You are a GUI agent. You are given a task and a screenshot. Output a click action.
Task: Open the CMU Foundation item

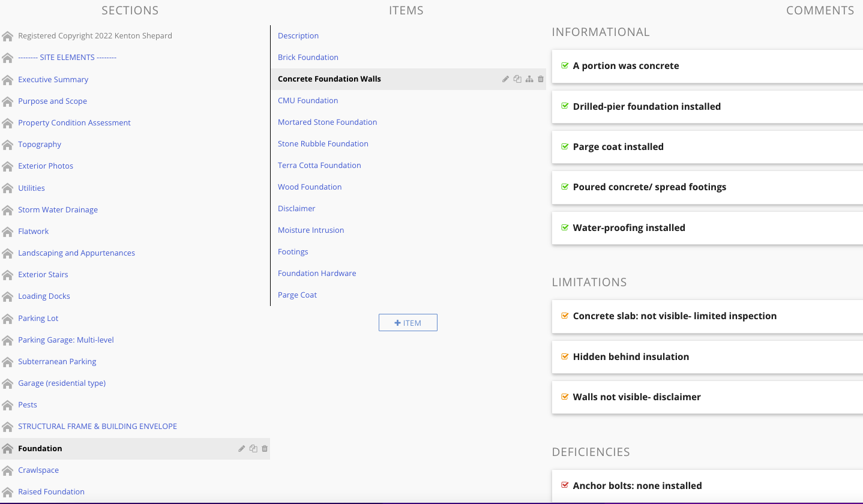click(308, 101)
